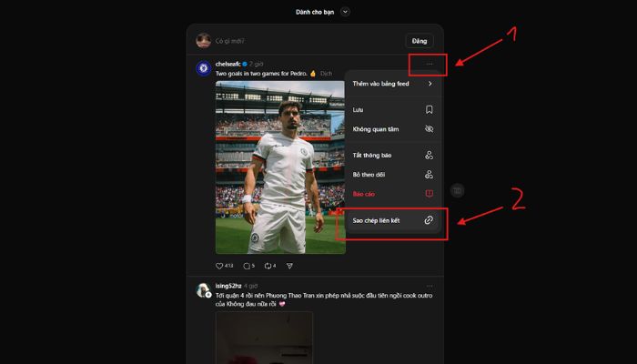Click the 413 likes count
Image resolution: width=637 pixels, height=364 pixels.
pyautogui.click(x=229, y=266)
